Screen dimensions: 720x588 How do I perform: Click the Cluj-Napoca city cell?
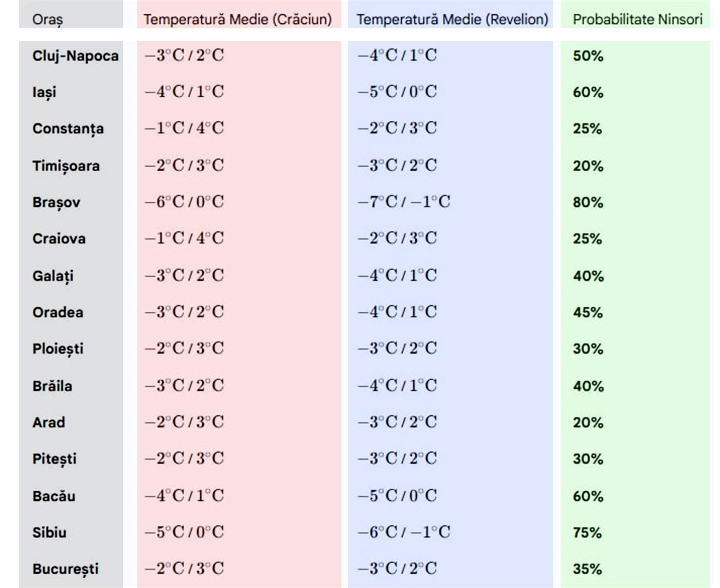[x=75, y=56]
